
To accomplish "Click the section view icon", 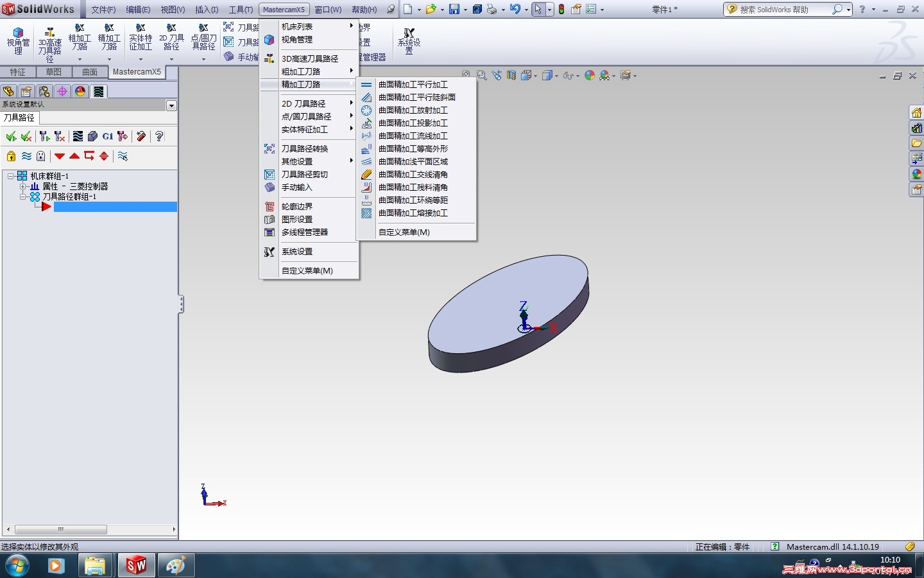I will point(511,76).
